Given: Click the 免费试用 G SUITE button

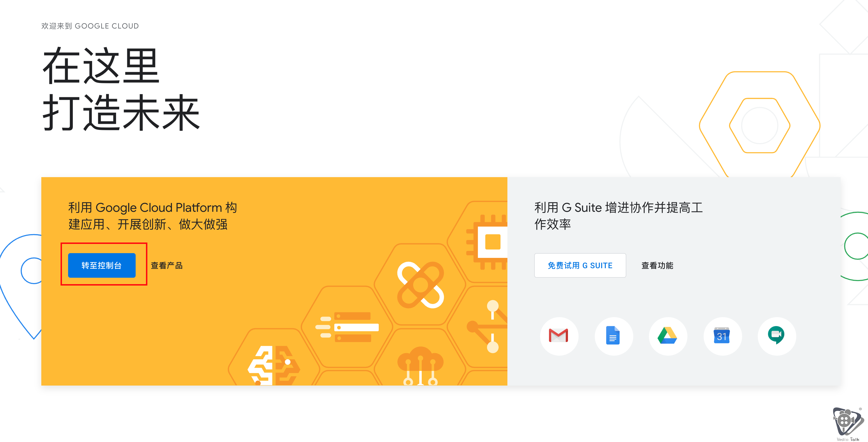Looking at the screenshot, I should coord(580,265).
